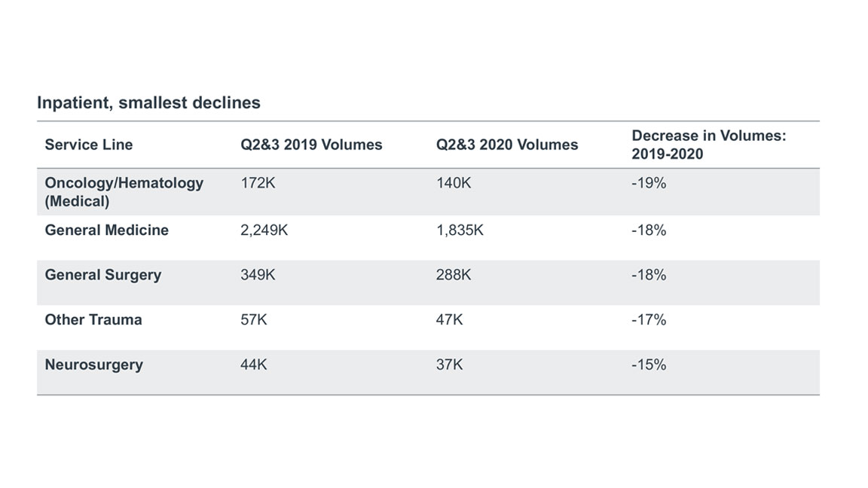Select the 57K Other Trauma volume
Image resolution: width=868 pixels, height=488 pixels.
[x=253, y=320]
